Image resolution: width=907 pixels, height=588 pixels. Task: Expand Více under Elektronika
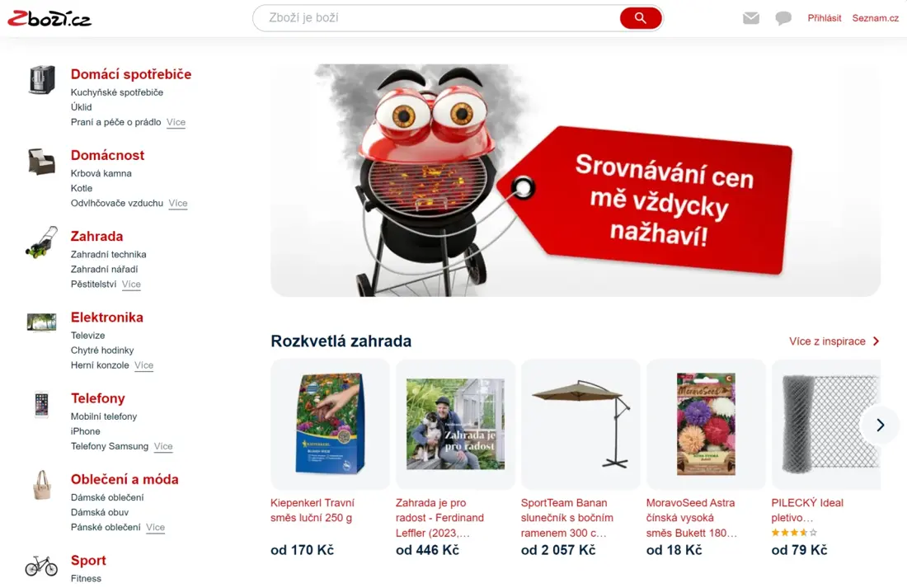click(x=144, y=365)
